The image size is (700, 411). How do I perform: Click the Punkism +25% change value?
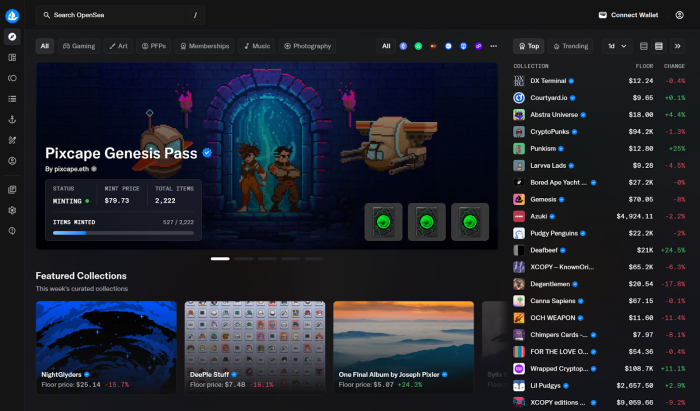pos(677,149)
